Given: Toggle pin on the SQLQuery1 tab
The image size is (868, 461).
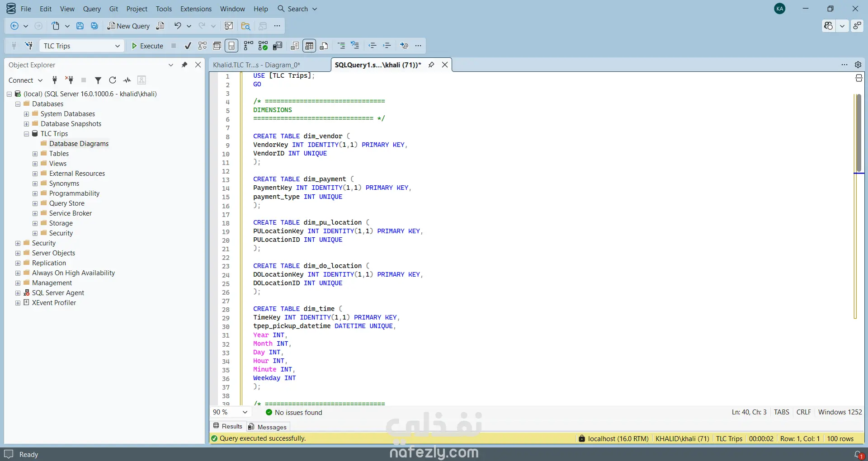Looking at the screenshot, I should tap(431, 65).
